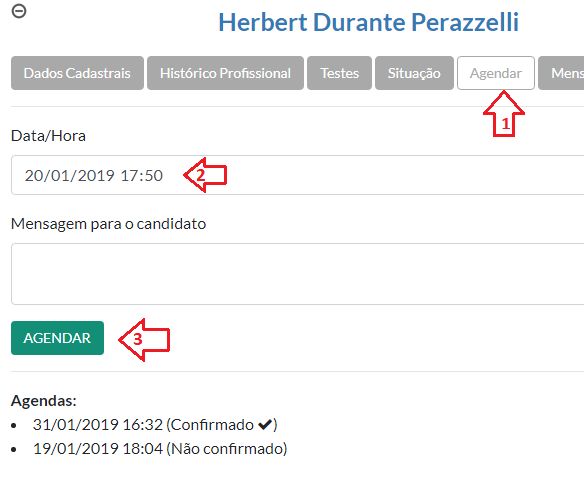The image size is (584, 481).
Task: Open the partially visible Mensagem tab
Action: point(561,73)
